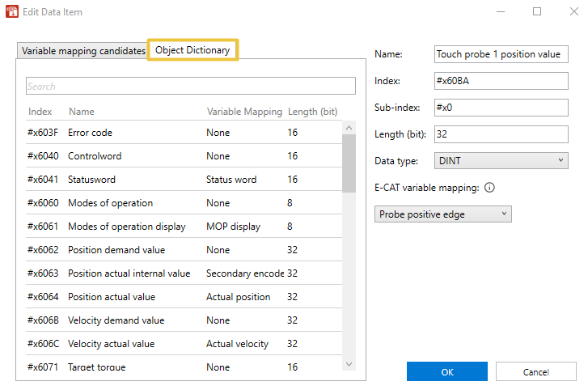Switch to Variable mapping candidates tab

[x=83, y=50]
